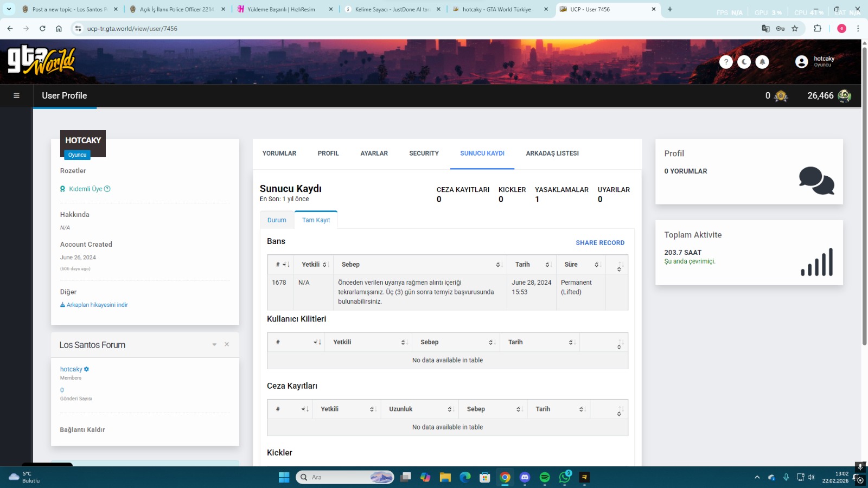
Task: Open the notifications bell icon
Action: click(762, 62)
